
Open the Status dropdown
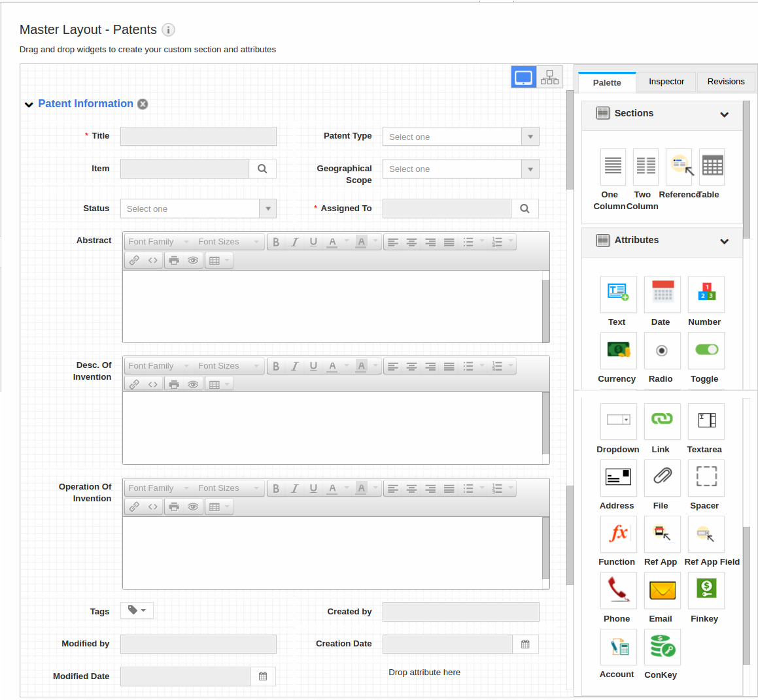click(198, 208)
